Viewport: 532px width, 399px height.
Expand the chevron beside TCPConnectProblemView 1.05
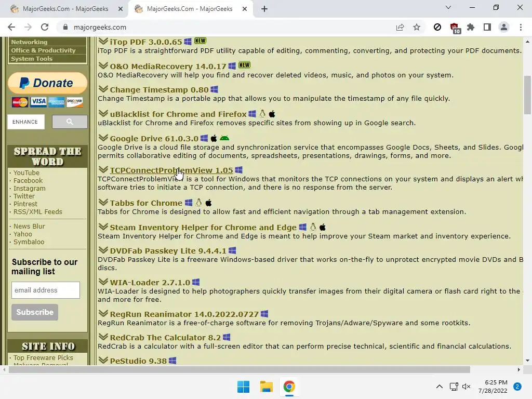[103, 170]
